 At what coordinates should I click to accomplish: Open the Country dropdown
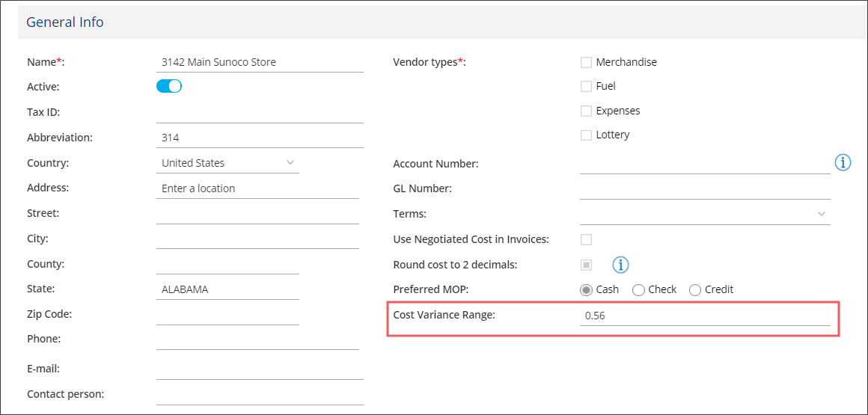pyautogui.click(x=228, y=163)
